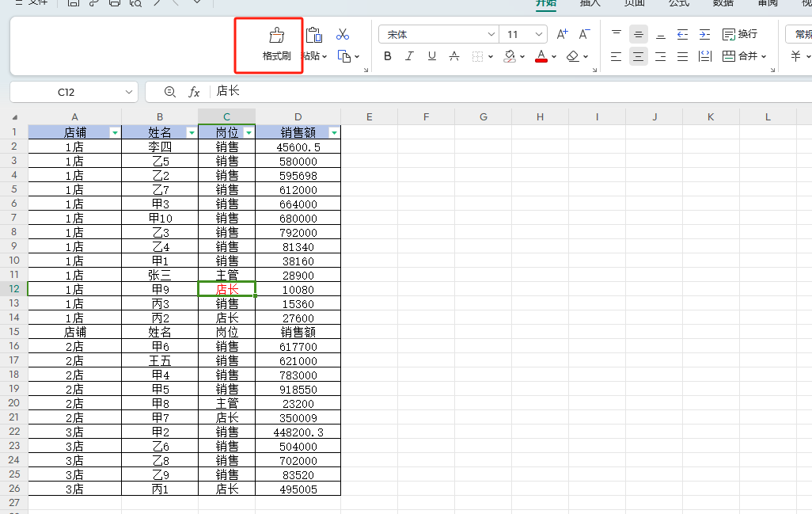The width and height of the screenshot is (812, 514).
Task: Select cell containing 李四
Action: (x=160, y=147)
